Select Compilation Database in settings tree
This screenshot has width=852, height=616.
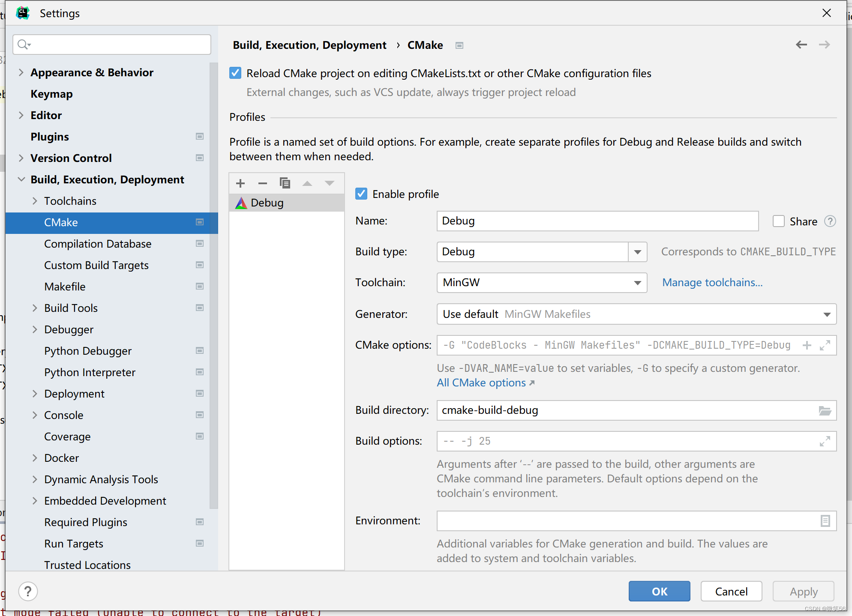click(98, 244)
